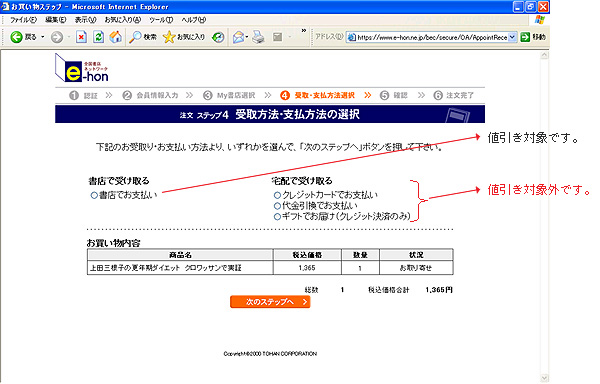600x384 pixels.
Task: Click the TOHAN CORPORATION copyright text
Action: coord(270,354)
